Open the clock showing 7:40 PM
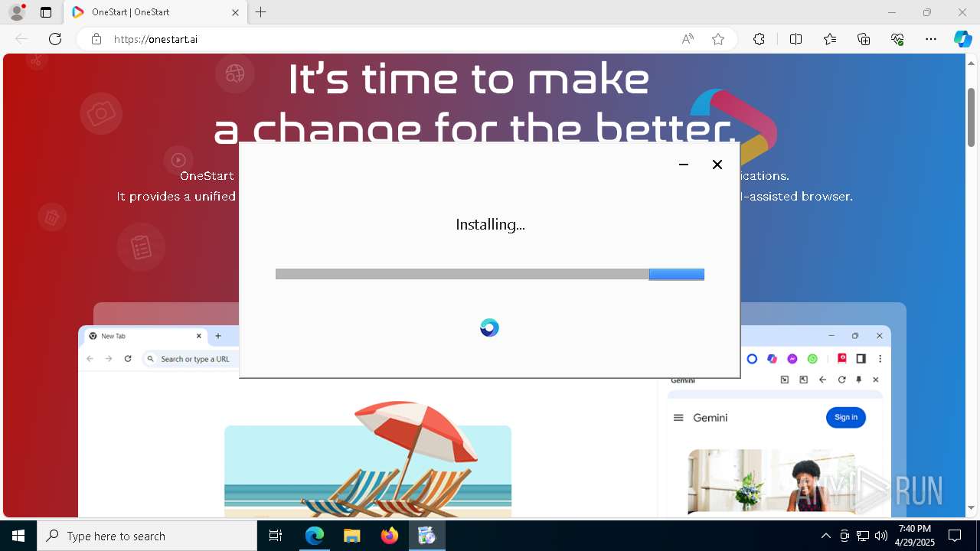 [914, 536]
